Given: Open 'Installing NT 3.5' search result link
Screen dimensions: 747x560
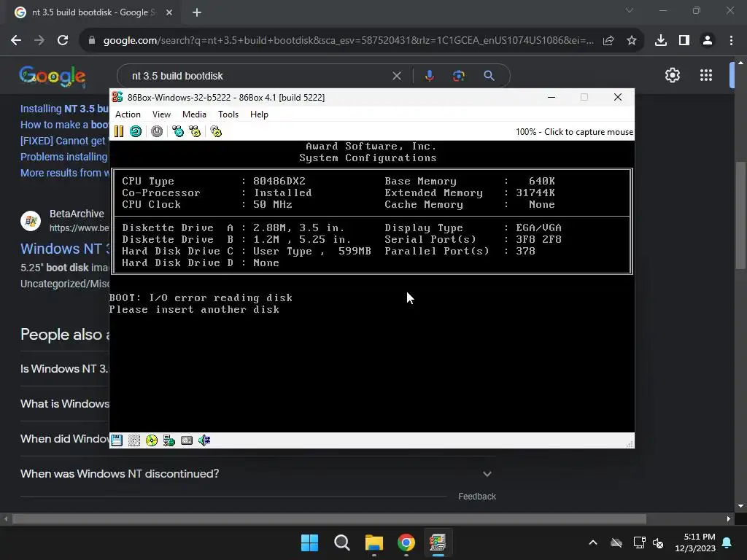Looking at the screenshot, I should 64,109.
